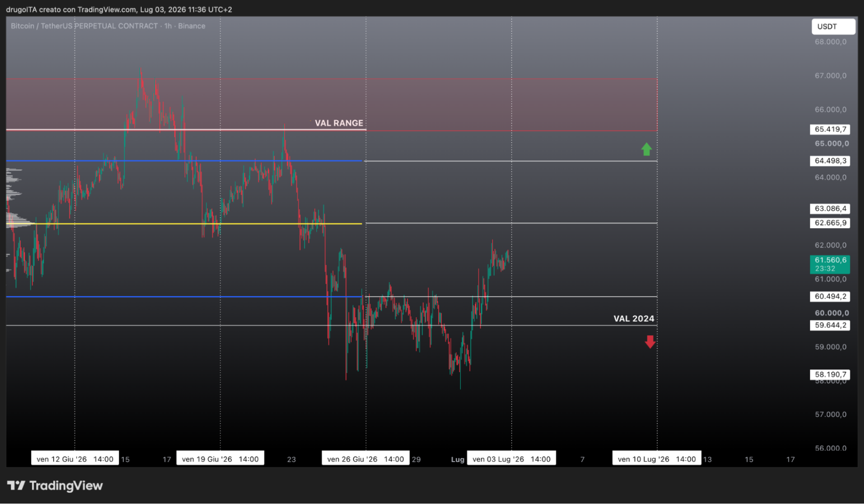The height and width of the screenshot is (504, 864).
Task: Click the TradingView logo link
Action: (55, 486)
